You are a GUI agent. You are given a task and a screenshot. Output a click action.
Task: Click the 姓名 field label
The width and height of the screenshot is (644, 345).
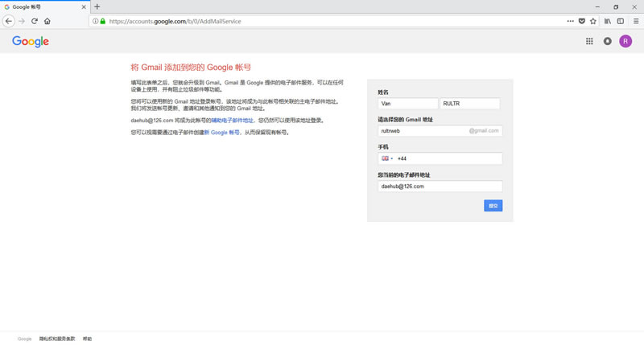click(383, 92)
